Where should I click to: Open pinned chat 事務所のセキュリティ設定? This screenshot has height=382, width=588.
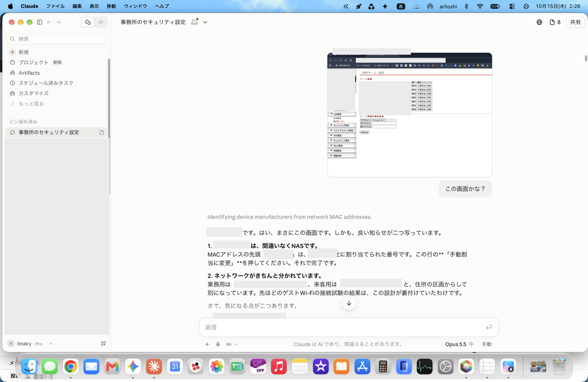click(56, 132)
